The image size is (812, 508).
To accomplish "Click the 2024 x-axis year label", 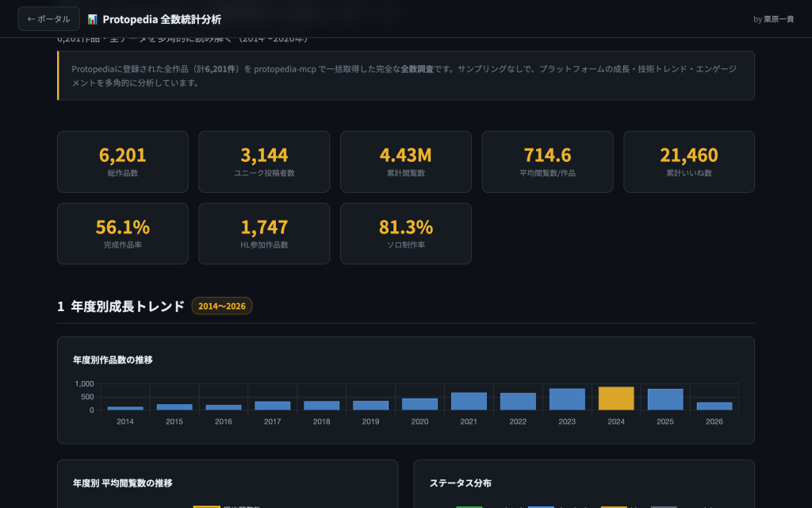I will pos(616,421).
